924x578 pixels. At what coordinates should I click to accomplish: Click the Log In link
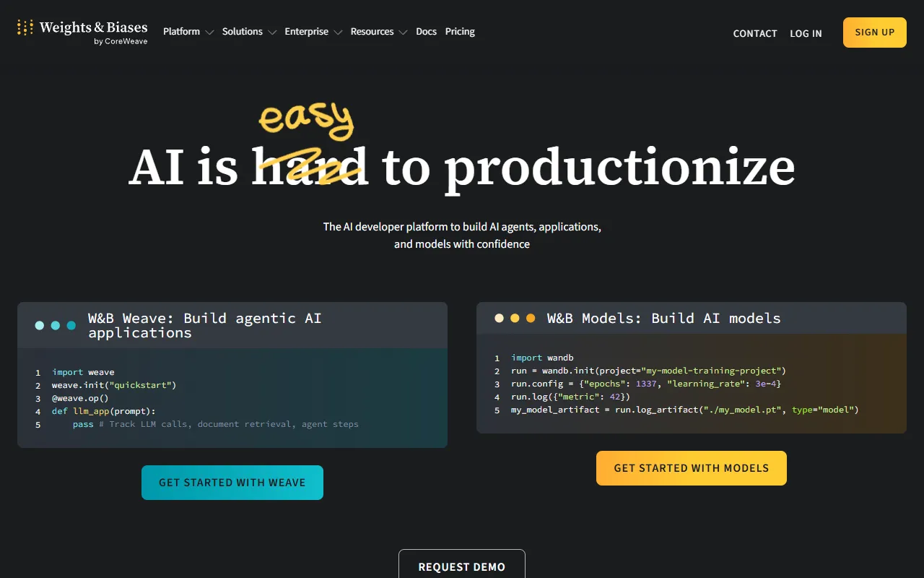coord(806,33)
